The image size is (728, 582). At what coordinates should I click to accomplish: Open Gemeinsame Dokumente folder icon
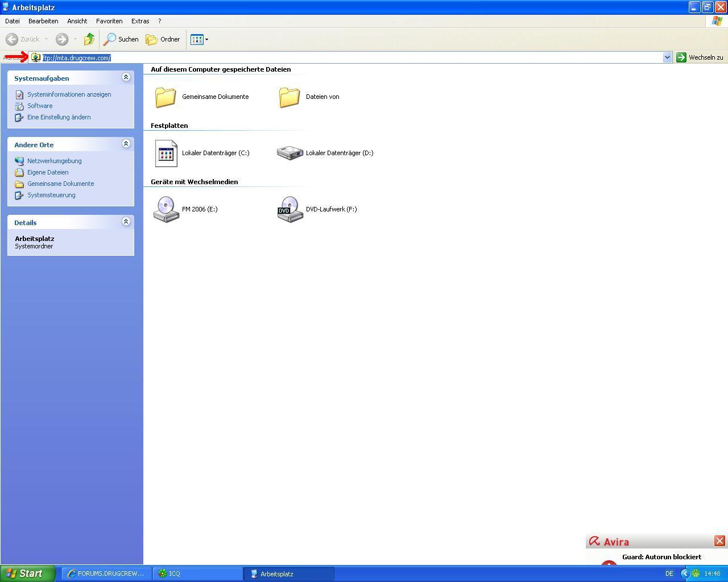pyautogui.click(x=166, y=97)
